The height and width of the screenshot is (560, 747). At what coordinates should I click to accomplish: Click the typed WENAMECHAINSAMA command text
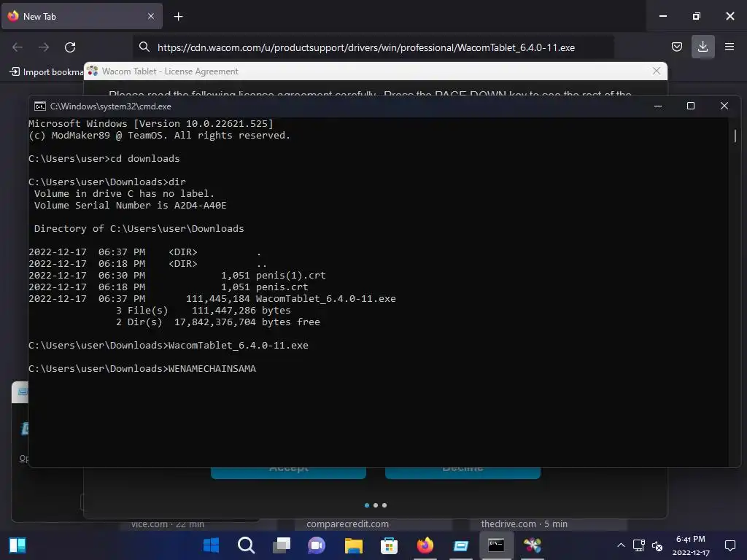(x=212, y=368)
